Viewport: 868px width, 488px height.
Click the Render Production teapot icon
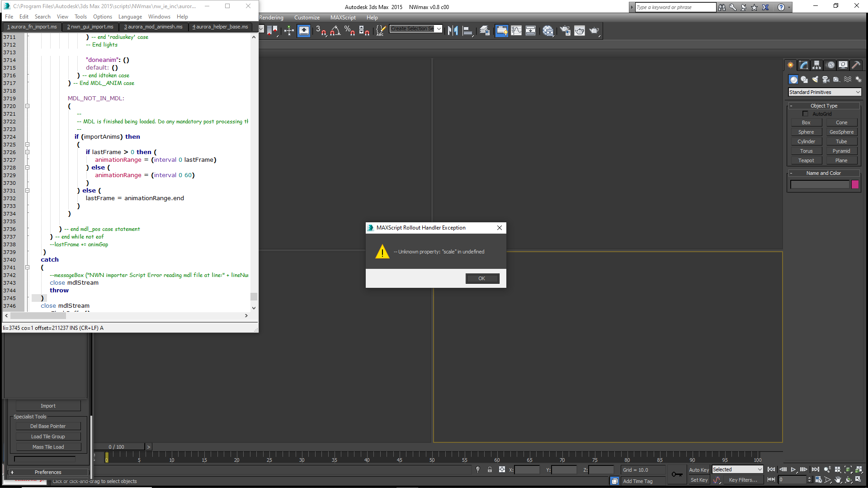click(x=594, y=31)
